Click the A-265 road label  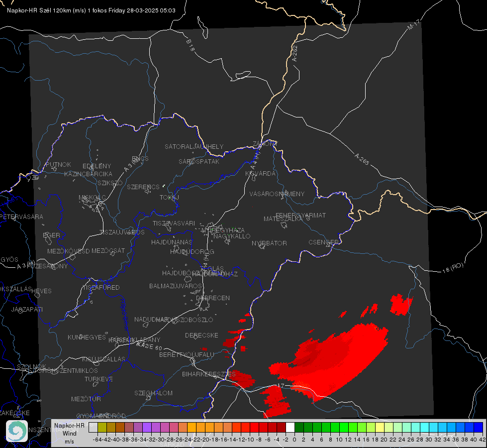362,159
